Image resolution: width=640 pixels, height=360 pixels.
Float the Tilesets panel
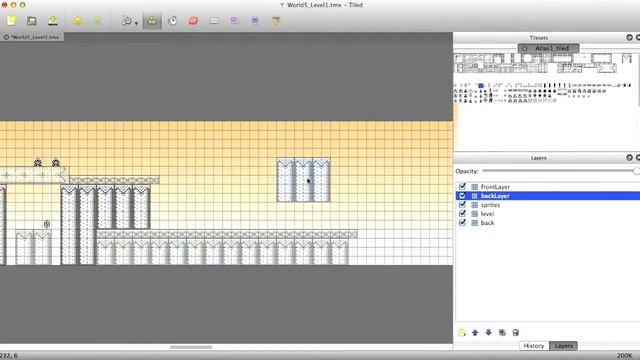pyautogui.click(x=629, y=38)
